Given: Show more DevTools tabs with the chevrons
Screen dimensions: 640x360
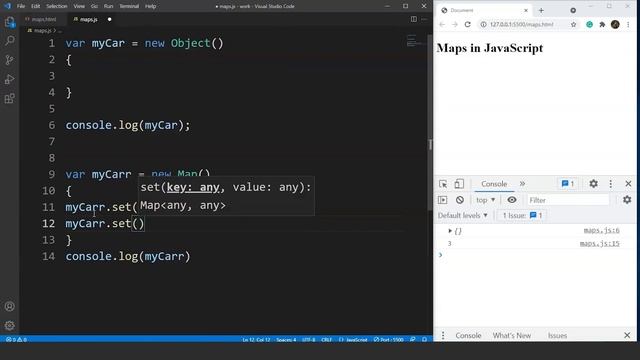Looking at the screenshot, I should (522, 184).
